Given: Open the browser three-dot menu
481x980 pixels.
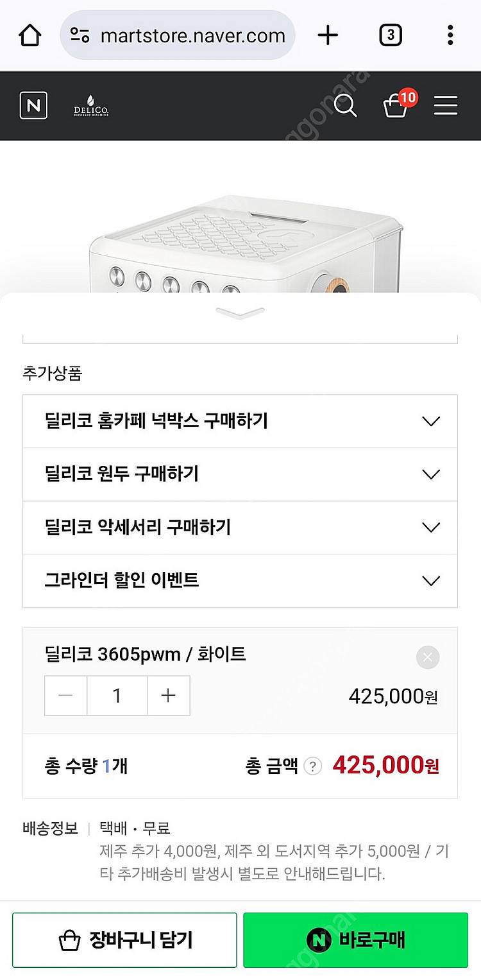Looking at the screenshot, I should (450, 35).
